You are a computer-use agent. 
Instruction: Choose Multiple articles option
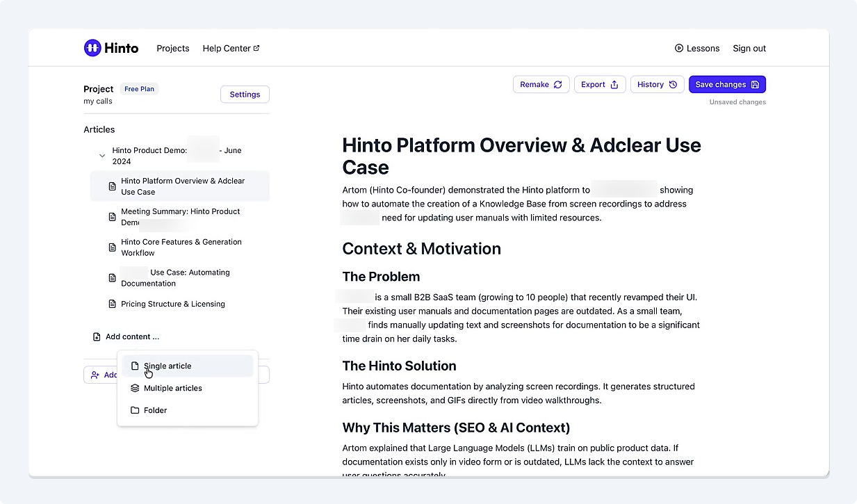173,388
